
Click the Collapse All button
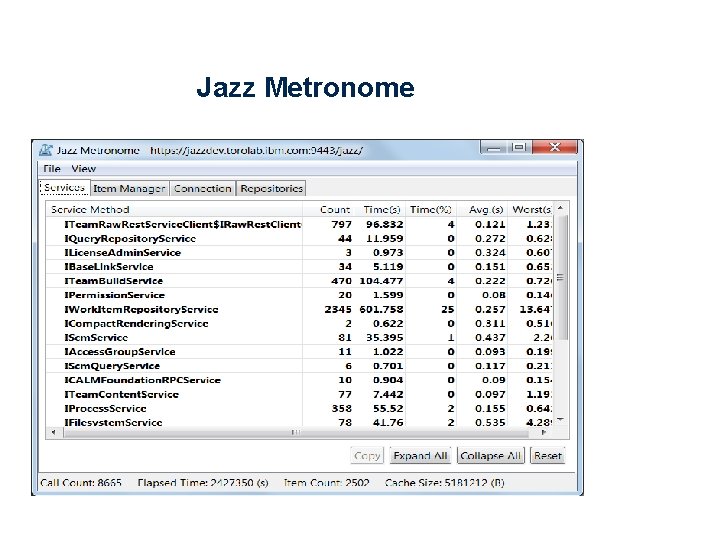click(490, 456)
